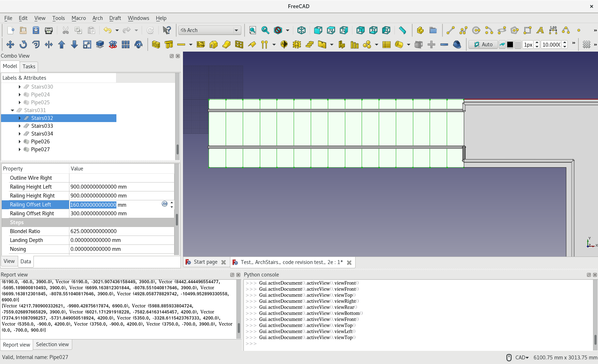Click the Measure distance ruler icon
Screen dimensions: 598x364
click(x=402, y=30)
